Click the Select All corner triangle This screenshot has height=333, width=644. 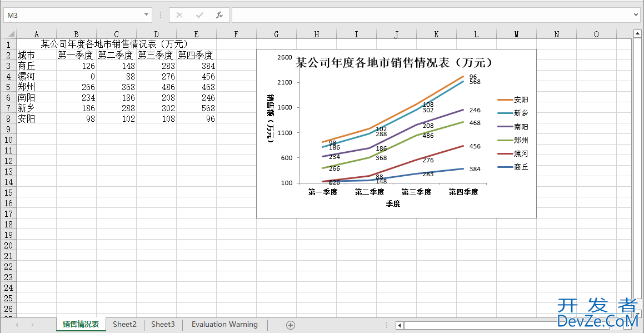[12, 34]
